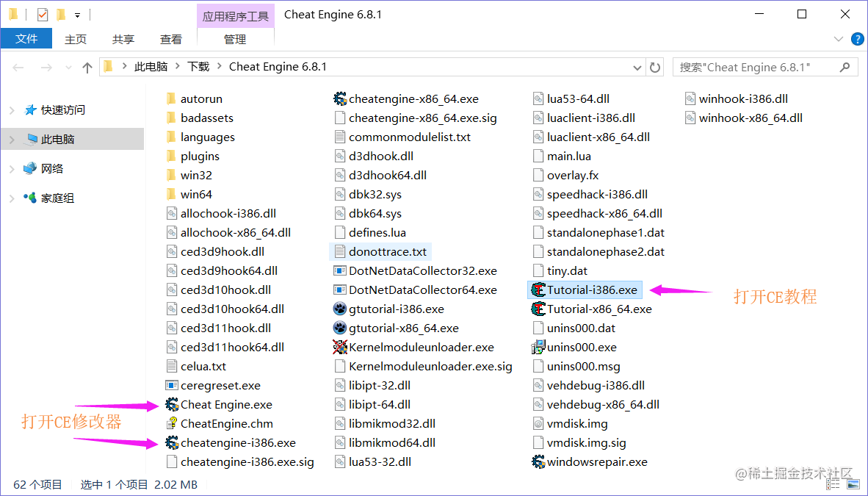Screen dimensions: 868x496
Task: Switch to large icons view in status bar
Action: click(x=853, y=485)
